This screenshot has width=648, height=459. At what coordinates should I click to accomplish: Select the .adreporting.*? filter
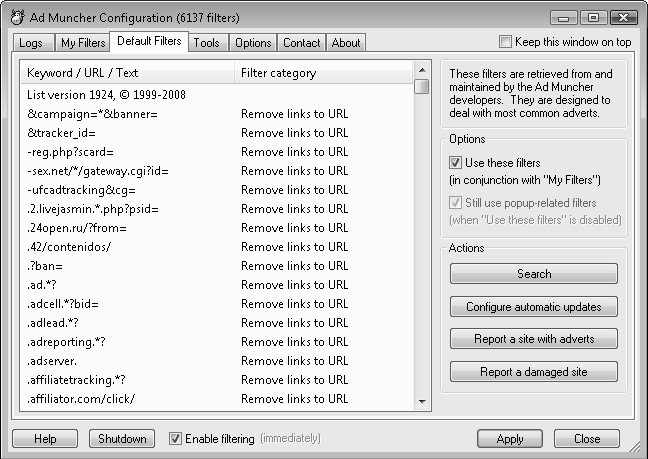tap(217, 342)
